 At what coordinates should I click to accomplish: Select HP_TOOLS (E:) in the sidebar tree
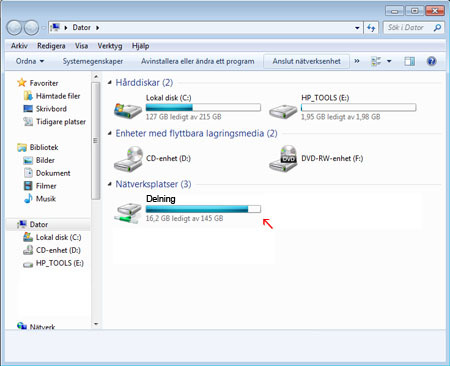pyautogui.click(x=60, y=263)
